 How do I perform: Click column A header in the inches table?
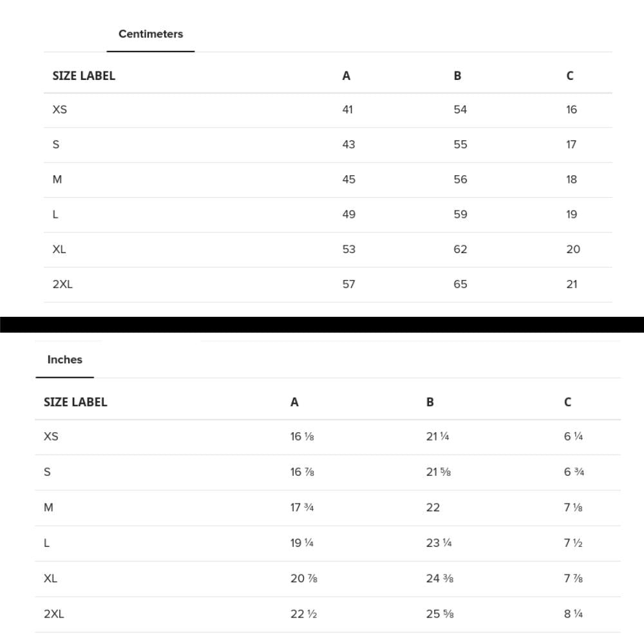(294, 402)
